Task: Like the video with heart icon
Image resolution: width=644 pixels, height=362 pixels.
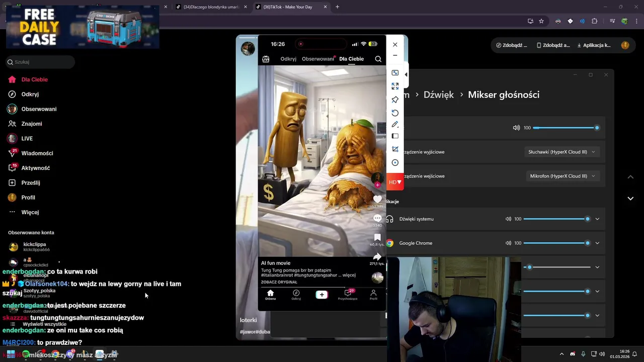Action: tap(377, 199)
